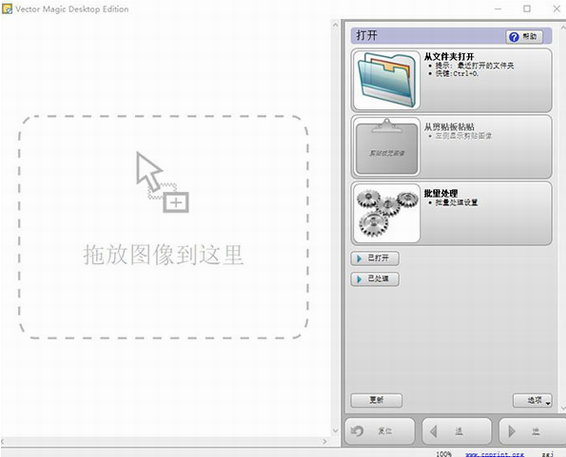Click the next button with right triangle
Viewport: 566px width, 457px height.
click(532, 431)
